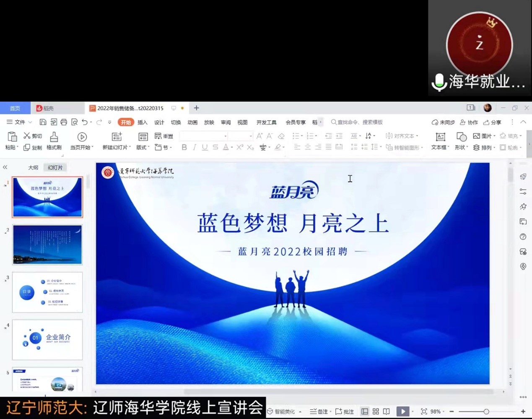Open the font name combo box

(204, 136)
